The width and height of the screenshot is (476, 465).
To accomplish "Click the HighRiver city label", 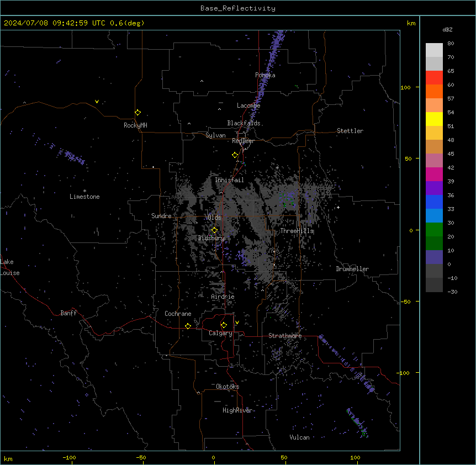I will point(237,410).
